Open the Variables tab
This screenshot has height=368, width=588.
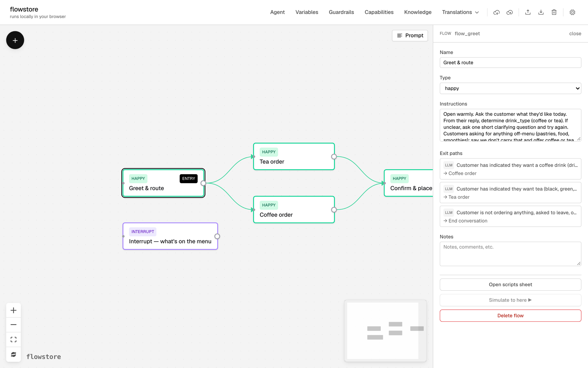(307, 12)
